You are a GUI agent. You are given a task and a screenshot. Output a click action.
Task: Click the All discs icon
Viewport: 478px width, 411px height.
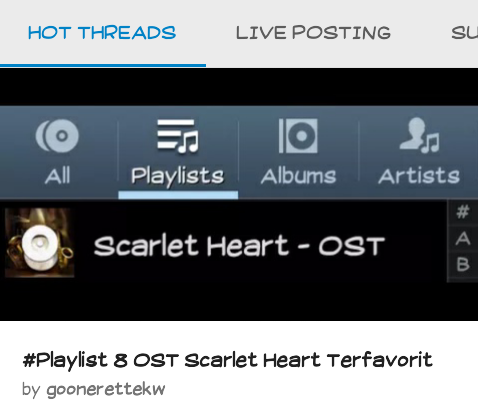(57, 136)
